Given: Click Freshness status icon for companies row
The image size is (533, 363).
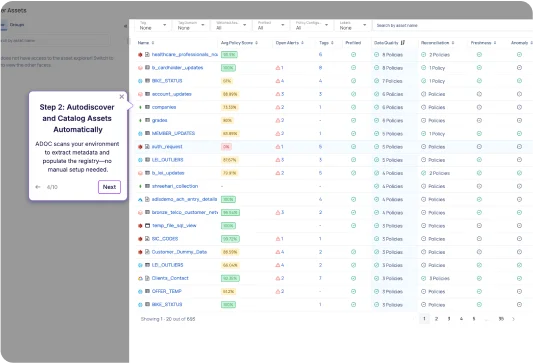Looking at the screenshot, I should pyautogui.click(x=479, y=107).
